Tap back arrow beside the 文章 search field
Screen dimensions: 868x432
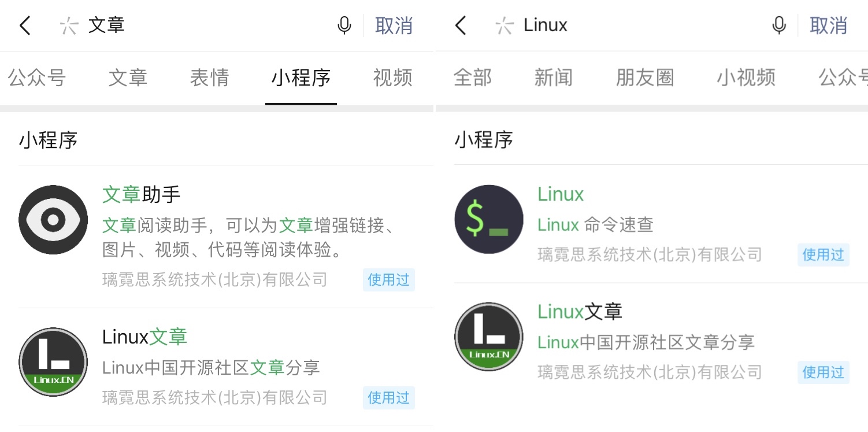[25, 25]
